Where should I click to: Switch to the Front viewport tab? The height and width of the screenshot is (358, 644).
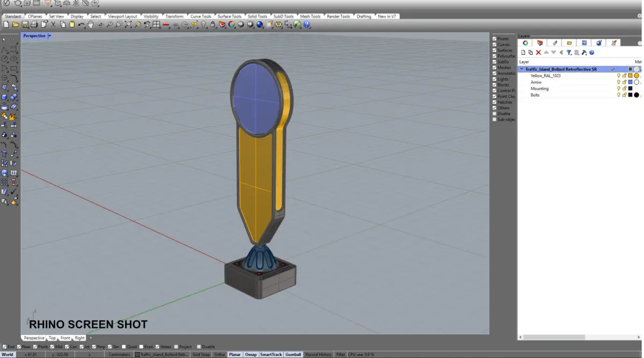click(x=65, y=338)
